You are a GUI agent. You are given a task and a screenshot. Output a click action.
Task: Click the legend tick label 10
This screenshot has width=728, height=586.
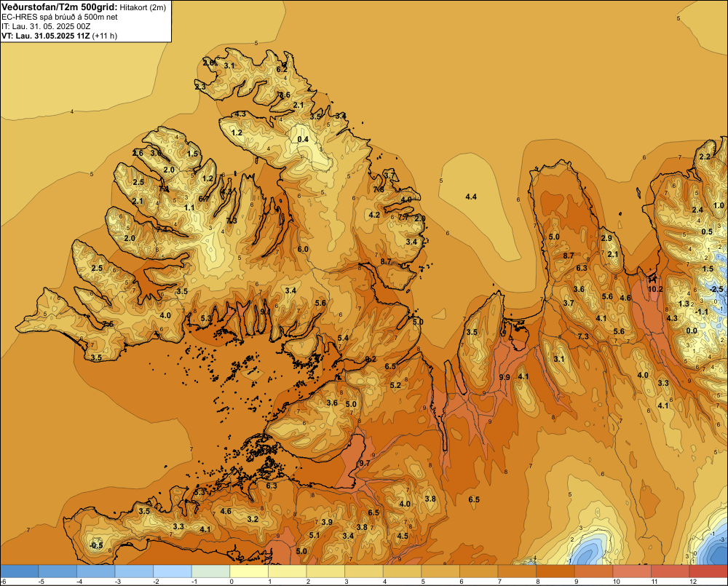click(617, 582)
